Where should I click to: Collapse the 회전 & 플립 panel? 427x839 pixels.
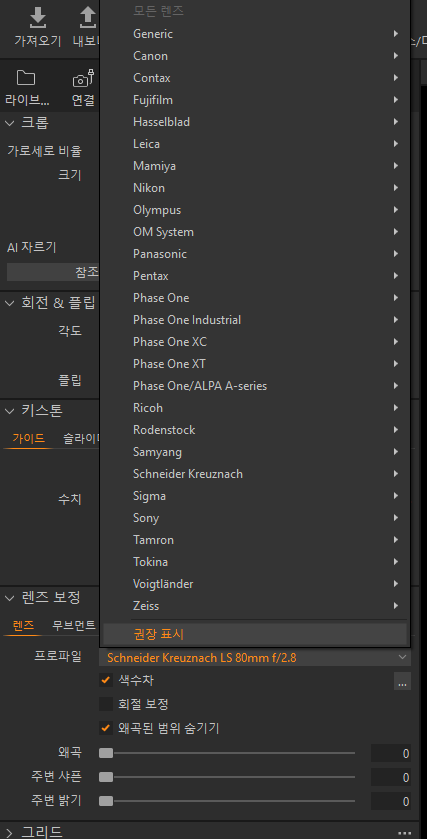[10, 303]
